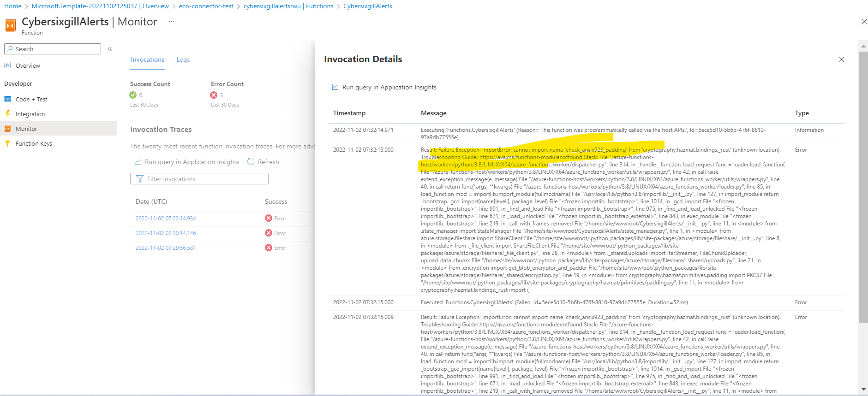Screen dimensions: 868x396
Task: Open CybersixgillAlerts breadcrumb link
Action: 368,6
